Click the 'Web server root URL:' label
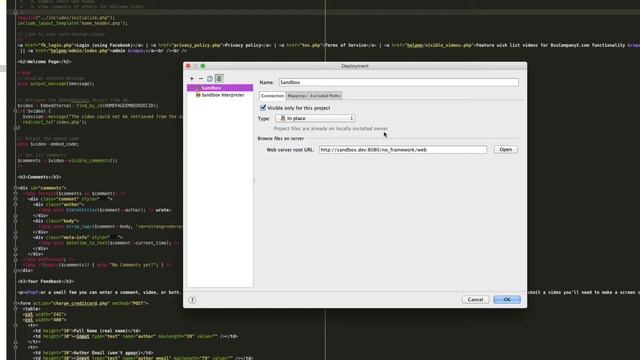Viewport: 640px width, 360px height. (290, 150)
